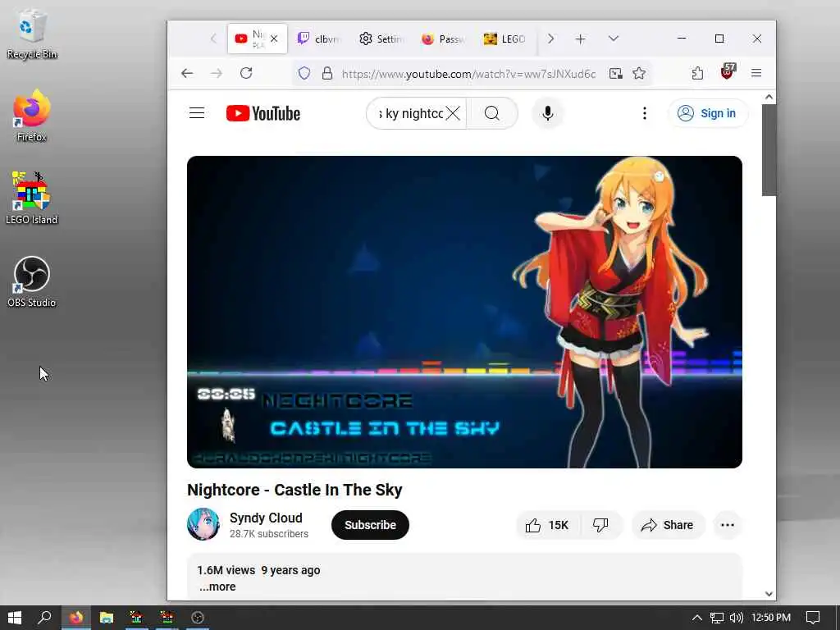Submit YouTube search with magnifier button
Viewport: 840px width, 630px height.
[492, 113]
